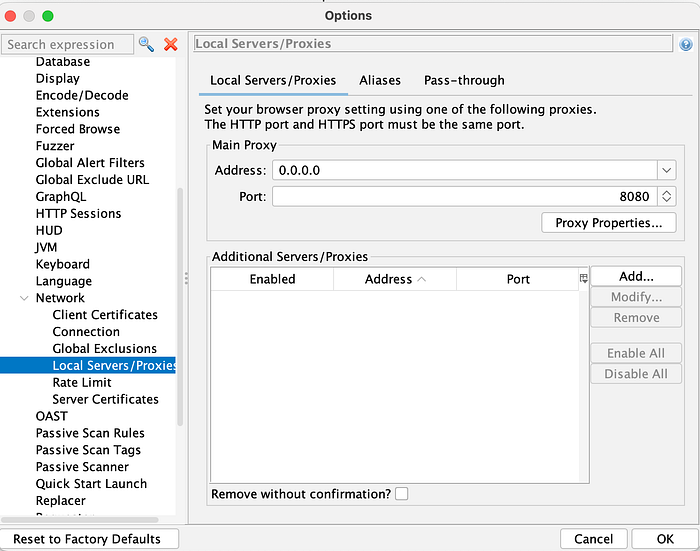Open the Address dropdown arrow
This screenshot has height=551, width=700.
[667, 170]
